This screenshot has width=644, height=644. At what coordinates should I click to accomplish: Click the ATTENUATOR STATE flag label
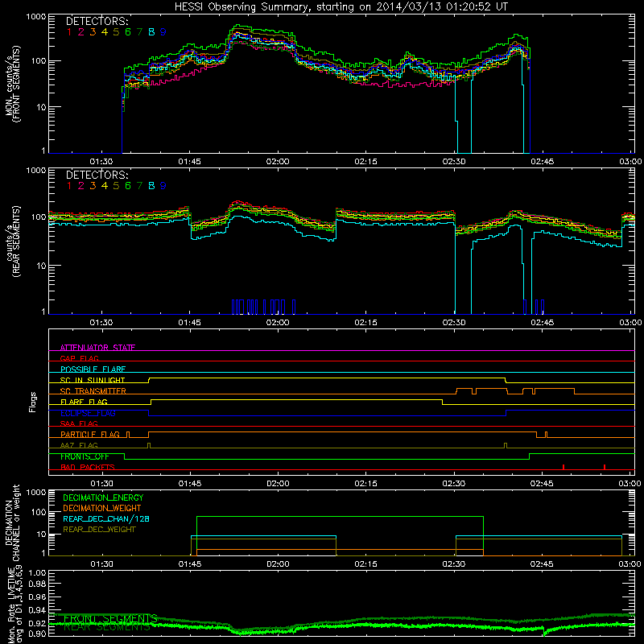click(97, 348)
